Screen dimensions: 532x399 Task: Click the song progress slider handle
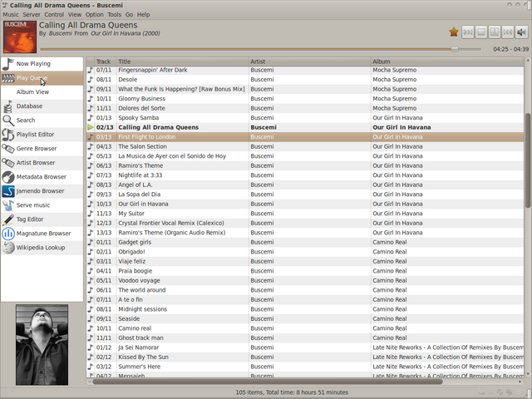[455, 49]
